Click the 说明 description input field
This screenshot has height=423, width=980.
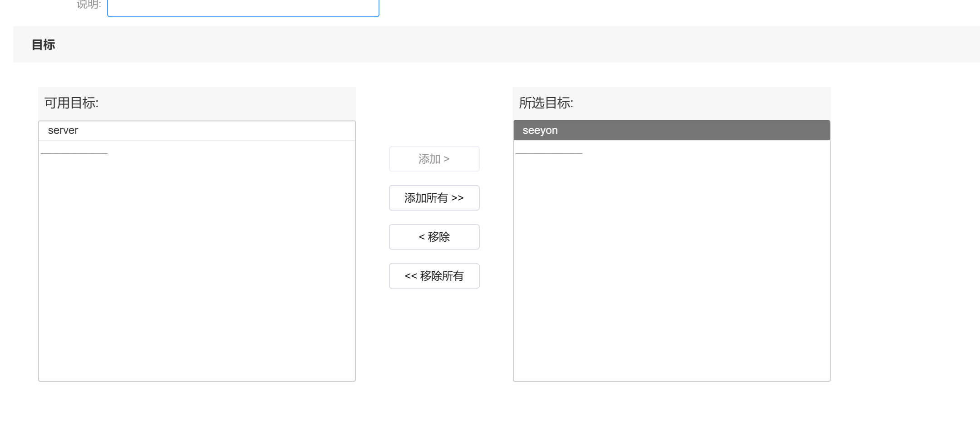pos(243,7)
